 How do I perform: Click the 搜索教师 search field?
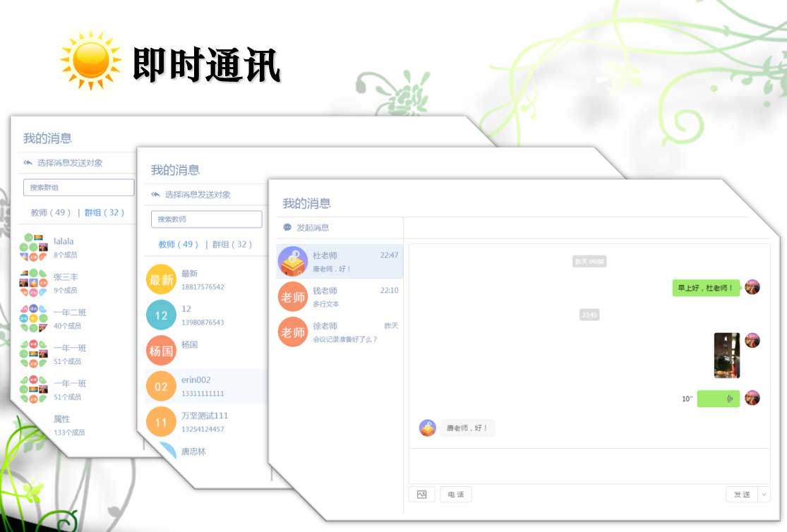point(206,219)
